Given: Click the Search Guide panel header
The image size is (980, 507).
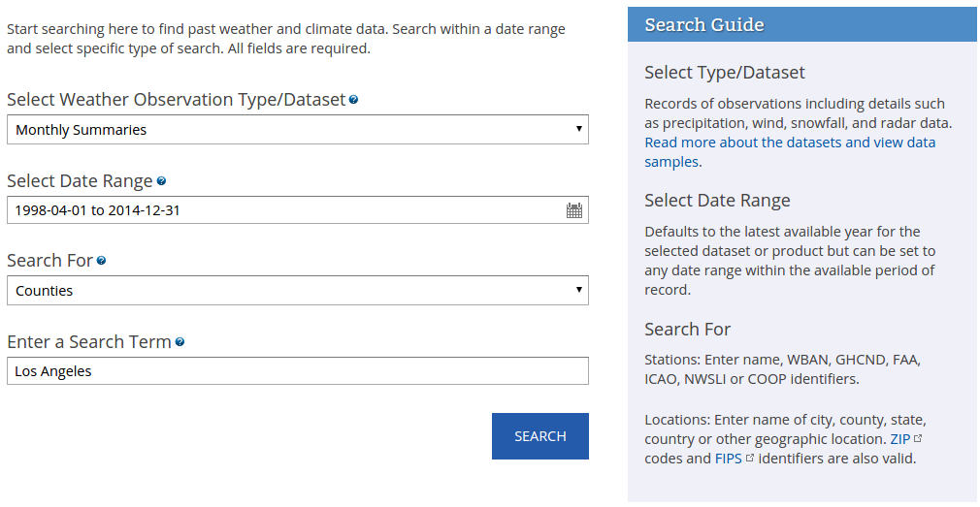Looking at the screenshot, I should pos(801,25).
